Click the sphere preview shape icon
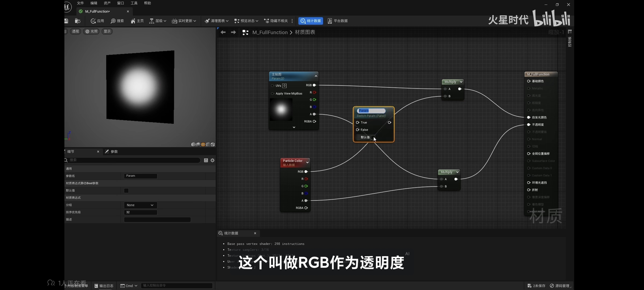 click(x=198, y=144)
